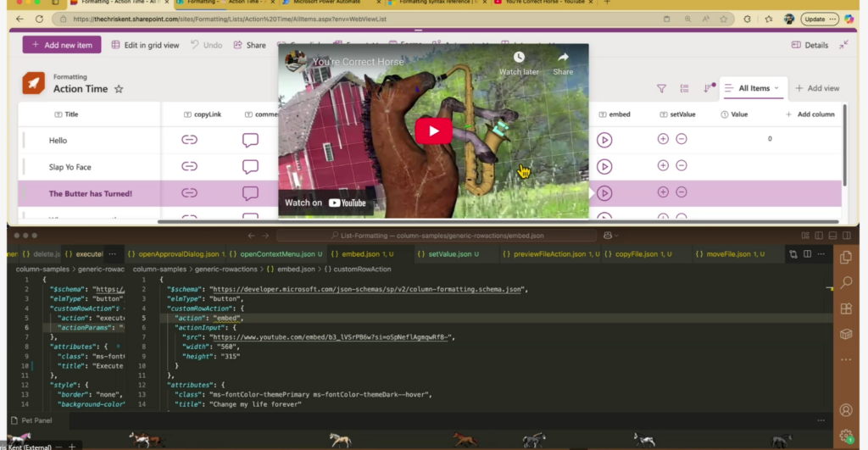868x450 pixels.
Task: Toggle the VS Code primary side bar
Action: (x=819, y=236)
